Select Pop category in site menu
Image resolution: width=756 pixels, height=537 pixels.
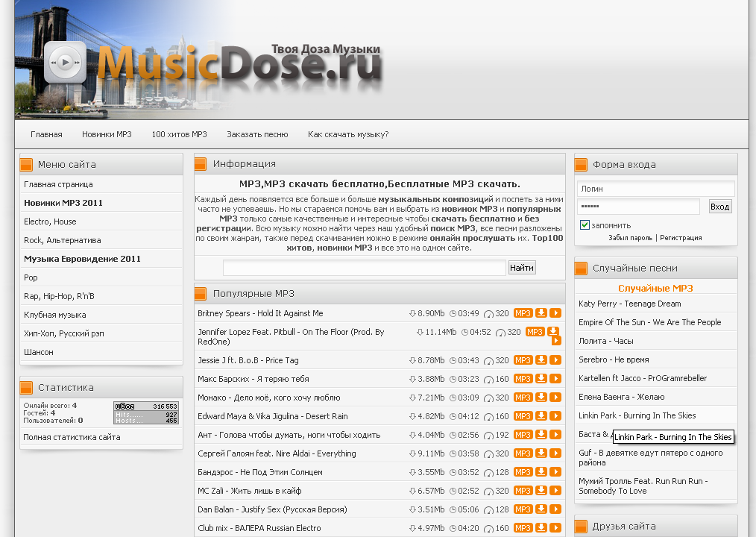pyautogui.click(x=31, y=277)
